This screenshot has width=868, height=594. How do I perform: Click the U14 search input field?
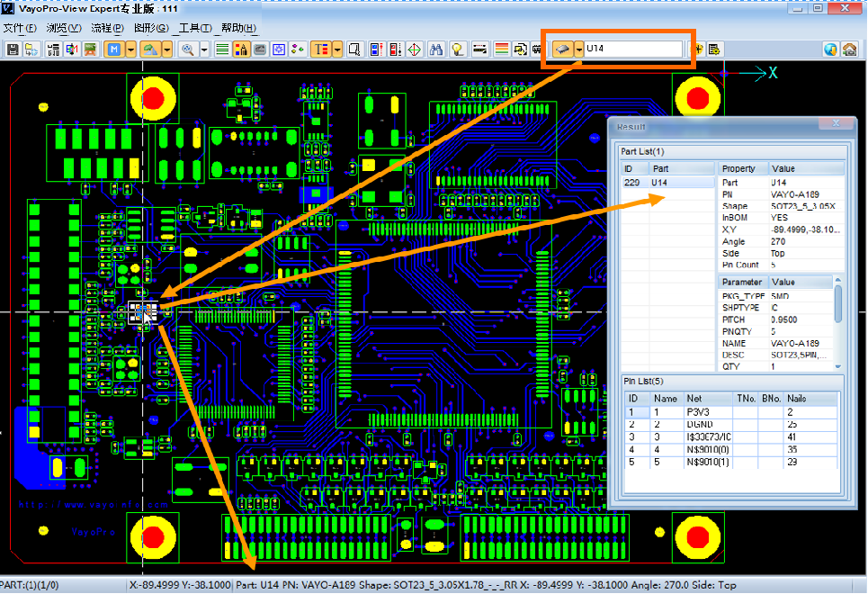click(633, 49)
